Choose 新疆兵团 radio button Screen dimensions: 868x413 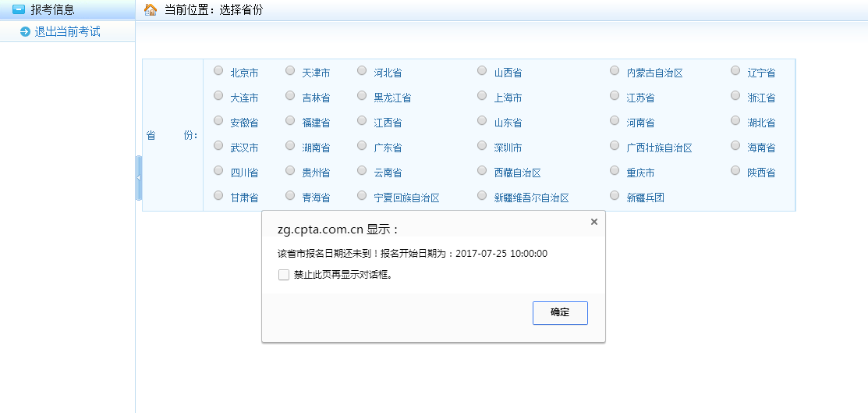(x=615, y=196)
